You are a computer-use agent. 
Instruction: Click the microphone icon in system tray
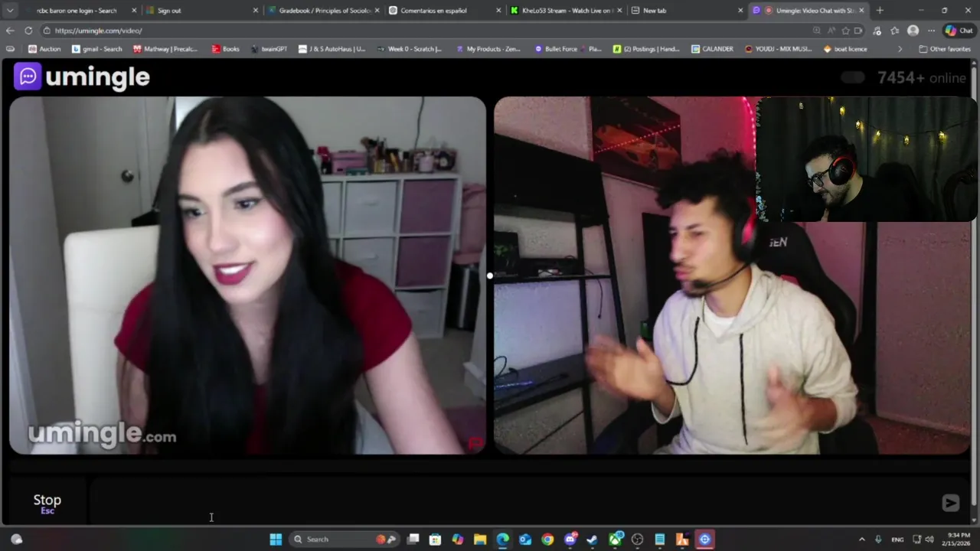tap(878, 540)
